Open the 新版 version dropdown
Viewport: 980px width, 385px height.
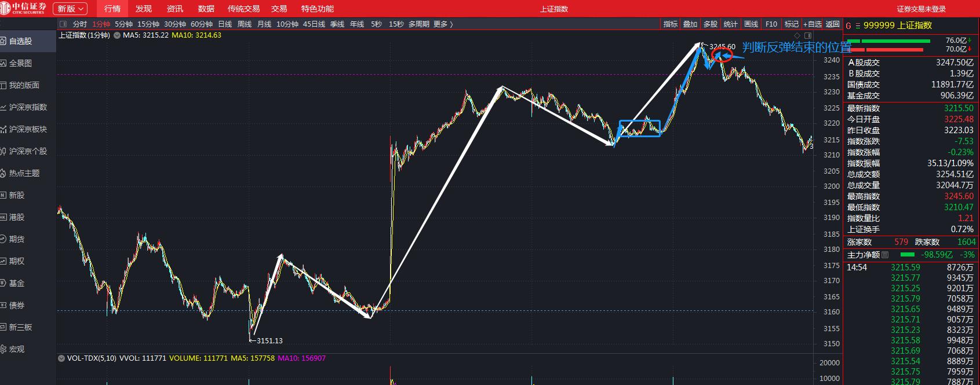(x=70, y=9)
